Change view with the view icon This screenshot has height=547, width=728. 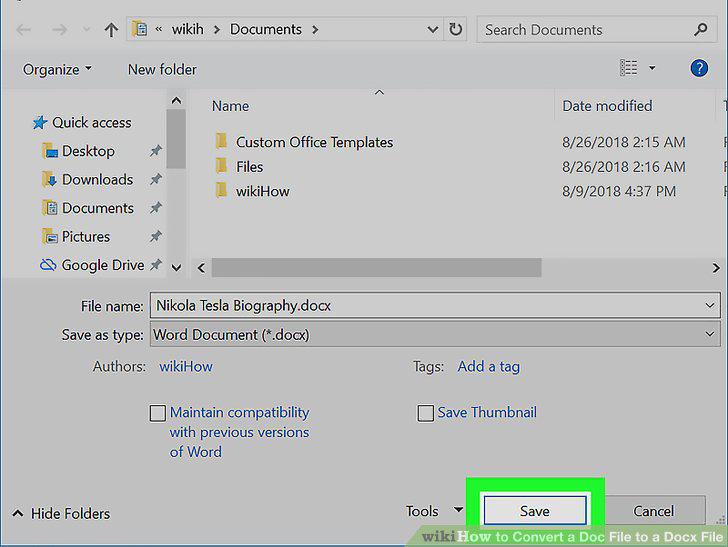click(629, 68)
